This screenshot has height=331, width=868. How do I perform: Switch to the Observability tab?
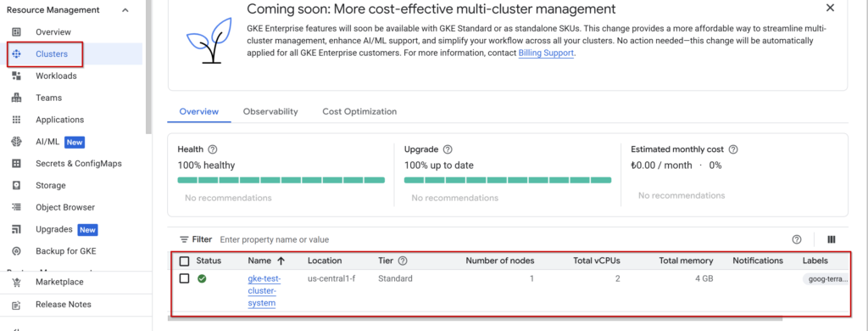pyautogui.click(x=270, y=111)
